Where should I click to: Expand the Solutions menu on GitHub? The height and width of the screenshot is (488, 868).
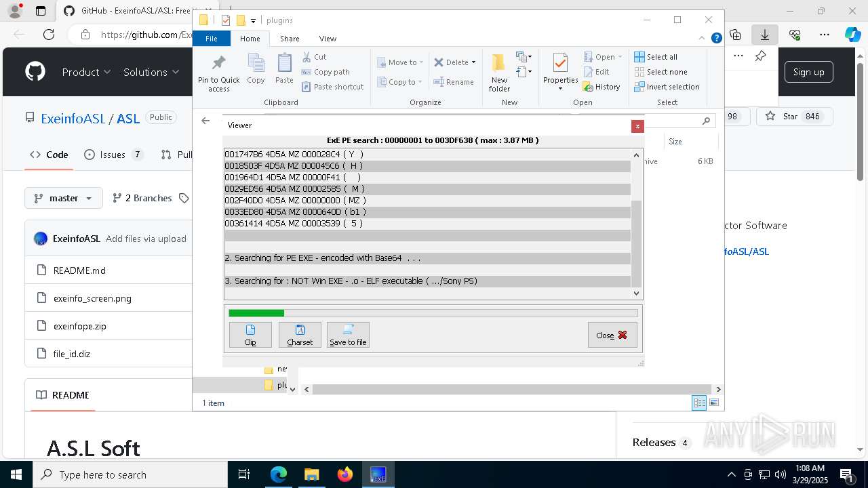click(x=151, y=72)
